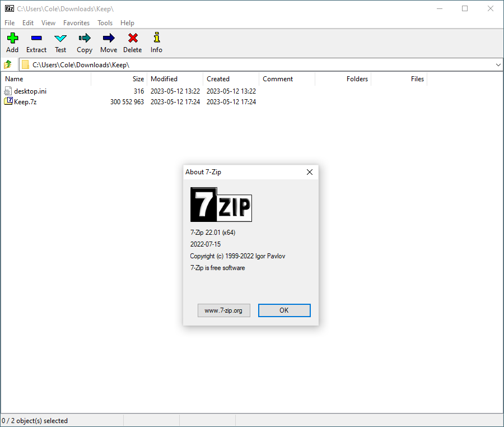Sort by the Created column header
This screenshot has height=427, width=504.
point(231,79)
